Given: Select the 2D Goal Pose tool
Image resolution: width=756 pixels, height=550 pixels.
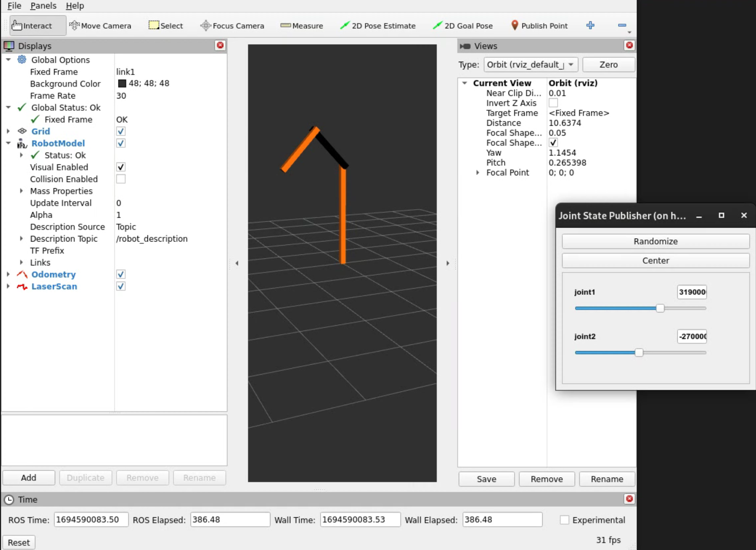Looking at the screenshot, I should point(463,26).
